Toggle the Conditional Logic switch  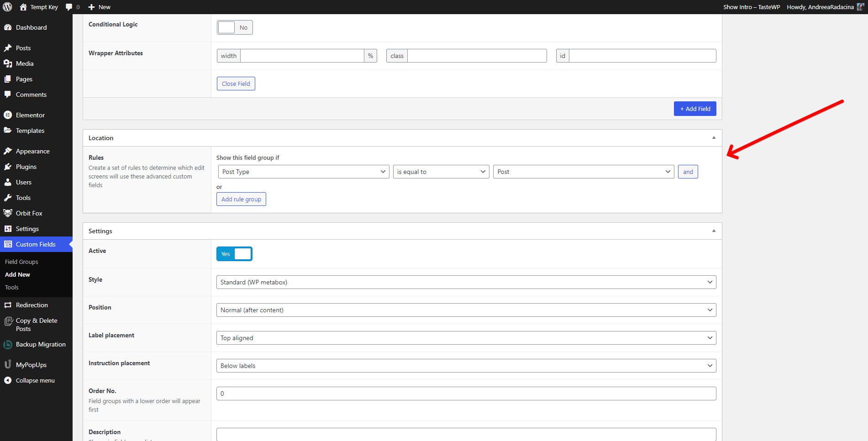[x=235, y=27]
